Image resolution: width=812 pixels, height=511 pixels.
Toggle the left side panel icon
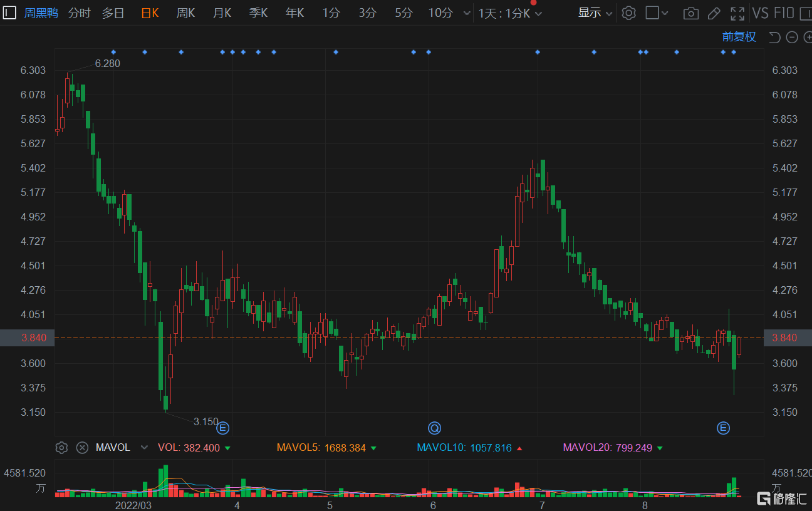click(x=10, y=13)
